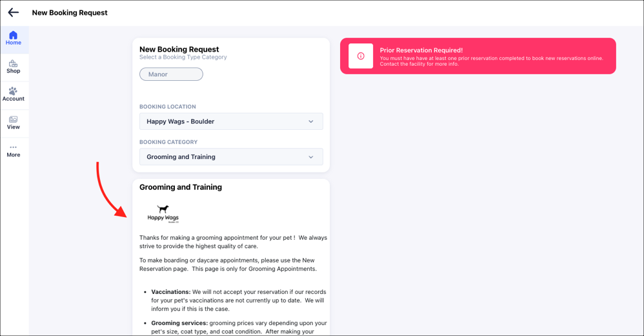Click the 'Grooming and Training' section heading
Screen dimensions: 644x336
click(181, 187)
